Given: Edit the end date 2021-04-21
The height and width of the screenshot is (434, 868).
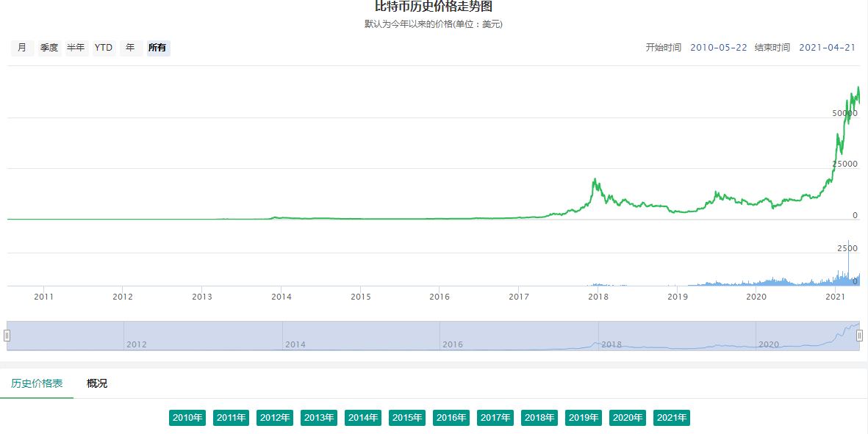Looking at the screenshot, I should (x=827, y=48).
